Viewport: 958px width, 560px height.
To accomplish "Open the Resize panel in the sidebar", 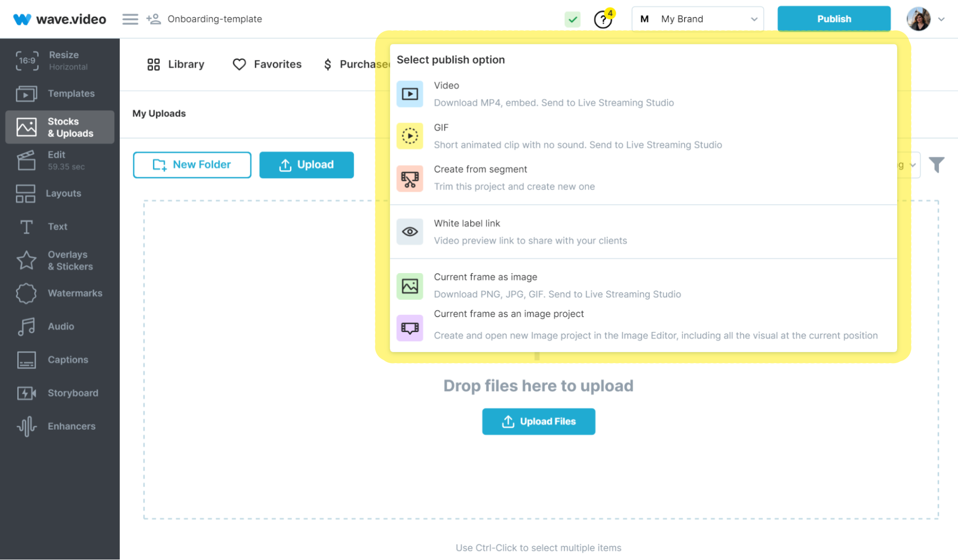I will tap(60, 60).
